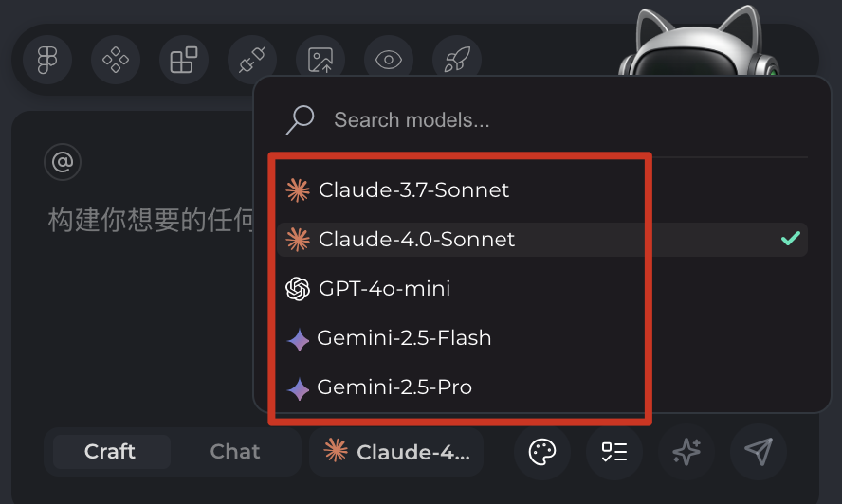Click the plug connector icon
842x504 pixels.
(x=252, y=61)
